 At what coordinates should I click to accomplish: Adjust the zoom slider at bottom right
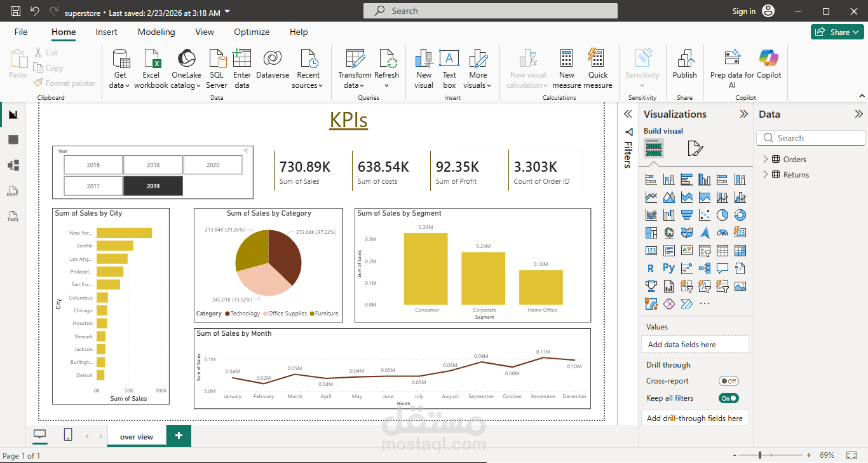760,455
